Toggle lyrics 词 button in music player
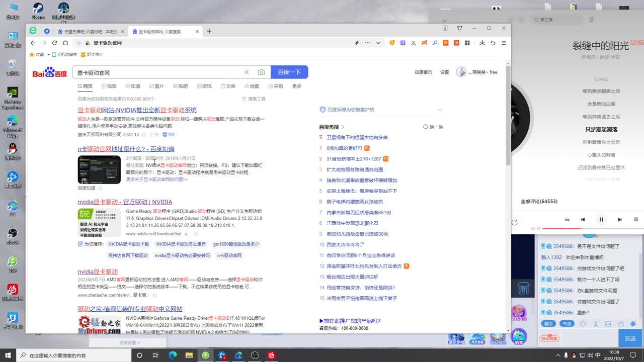 [636, 220]
